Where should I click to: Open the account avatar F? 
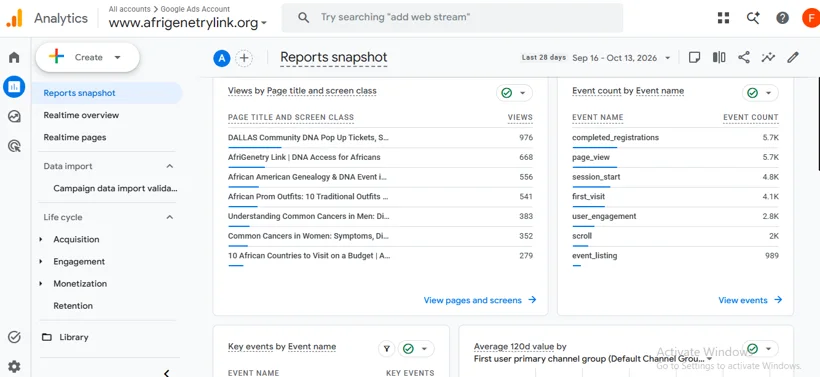point(811,18)
